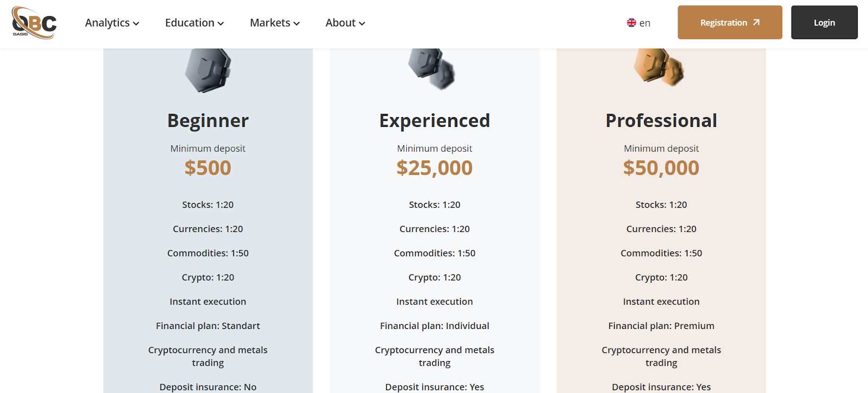The width and height of the screenshot is (868, 393).
Task: Click the UK flag language icon
Action: pos(631,23)
